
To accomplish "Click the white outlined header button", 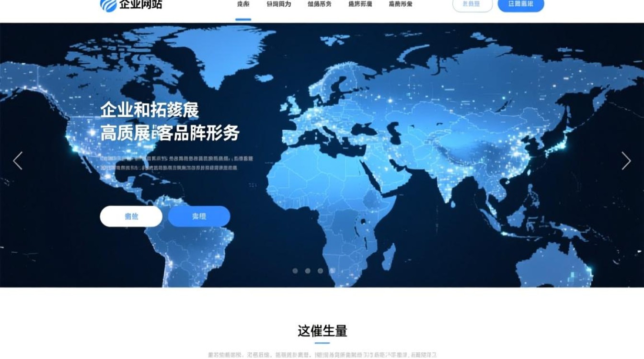I will [x=472, y=4].
